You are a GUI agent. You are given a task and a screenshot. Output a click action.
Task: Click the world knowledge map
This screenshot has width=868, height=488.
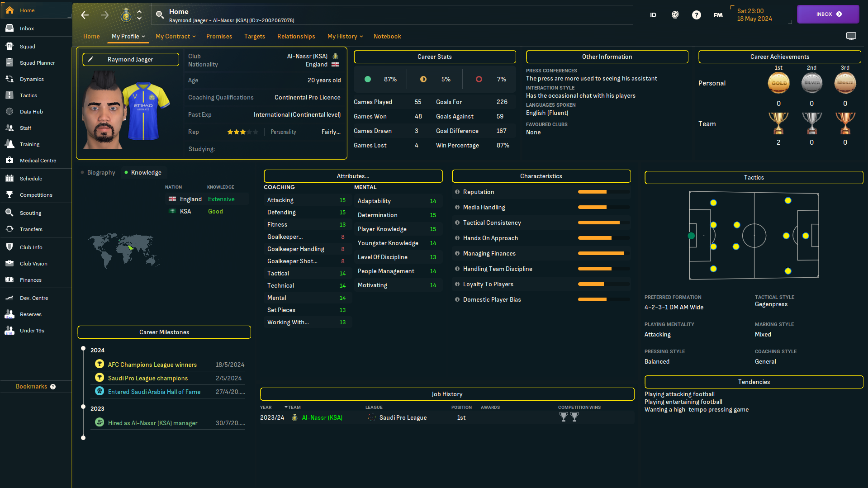point(124,251)
